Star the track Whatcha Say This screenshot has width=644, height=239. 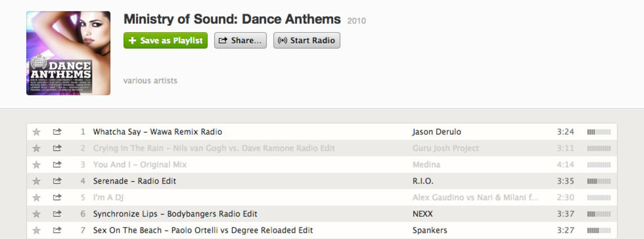pos(36,132)
